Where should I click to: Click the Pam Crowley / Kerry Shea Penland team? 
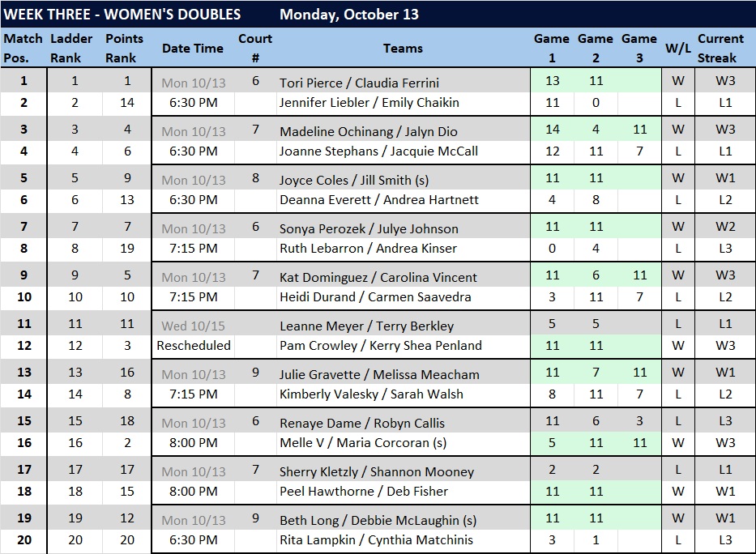[x=381, y=345]
